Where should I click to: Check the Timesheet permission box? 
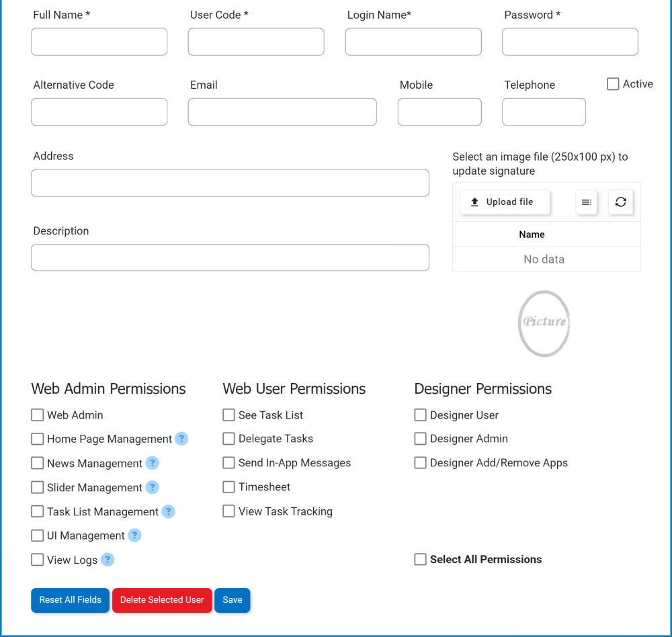click(229, 487)
